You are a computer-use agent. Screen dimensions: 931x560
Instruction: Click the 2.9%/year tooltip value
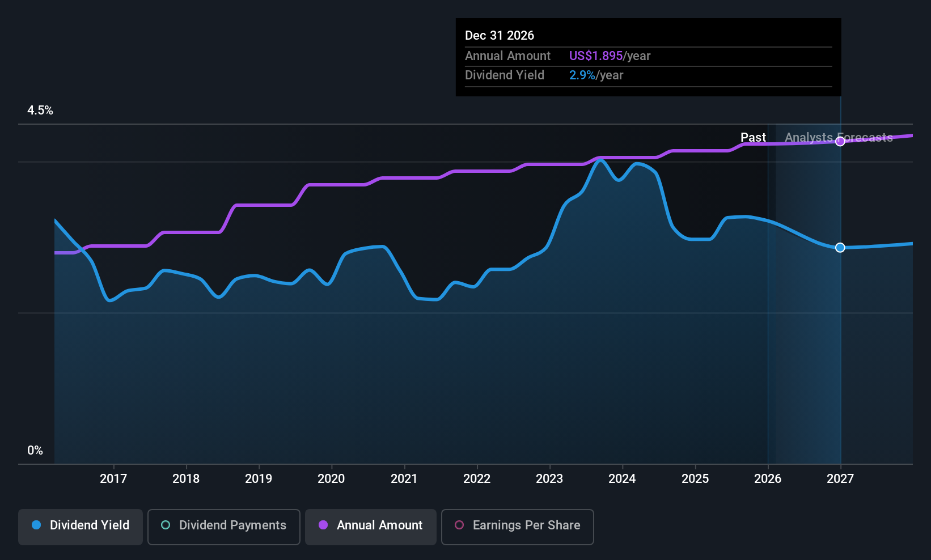tap(596, 75)
